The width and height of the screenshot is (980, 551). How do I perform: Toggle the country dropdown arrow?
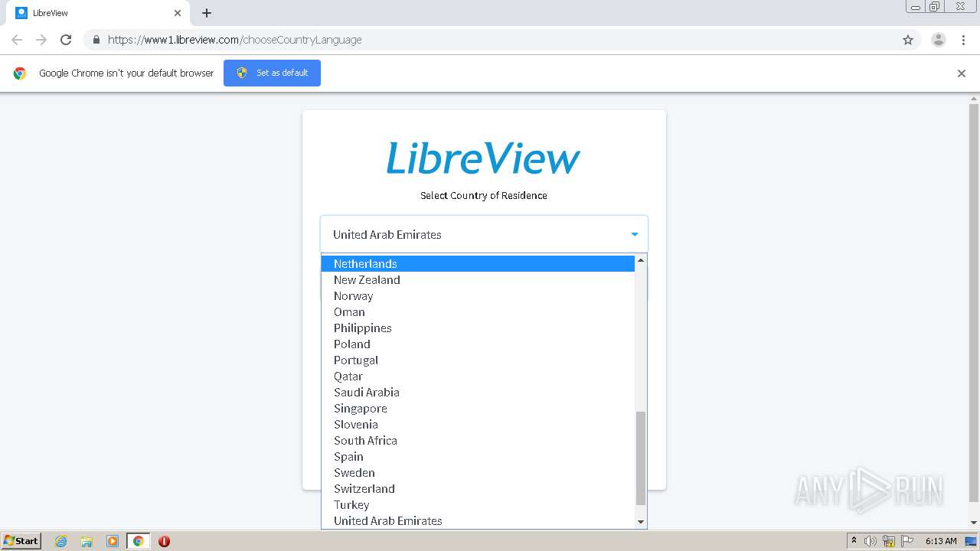coord(635,234)
